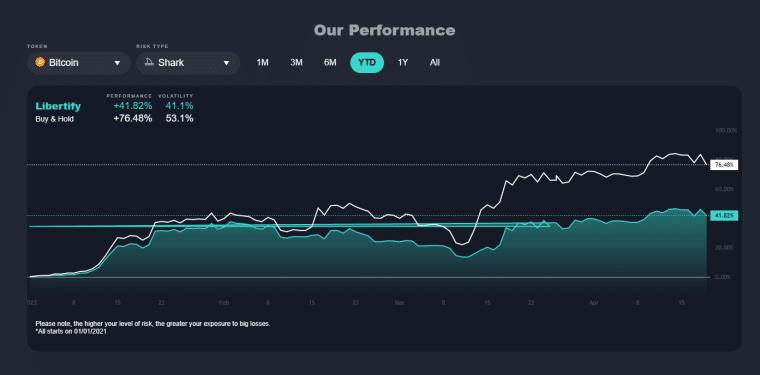Click the +41.82% performance value

(x=132, y=106)
